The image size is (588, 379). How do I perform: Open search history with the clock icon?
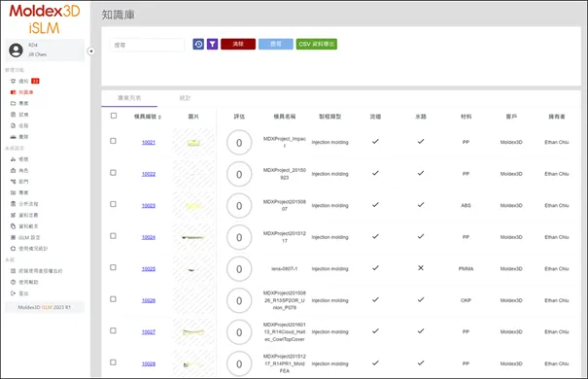pos(198,45)
